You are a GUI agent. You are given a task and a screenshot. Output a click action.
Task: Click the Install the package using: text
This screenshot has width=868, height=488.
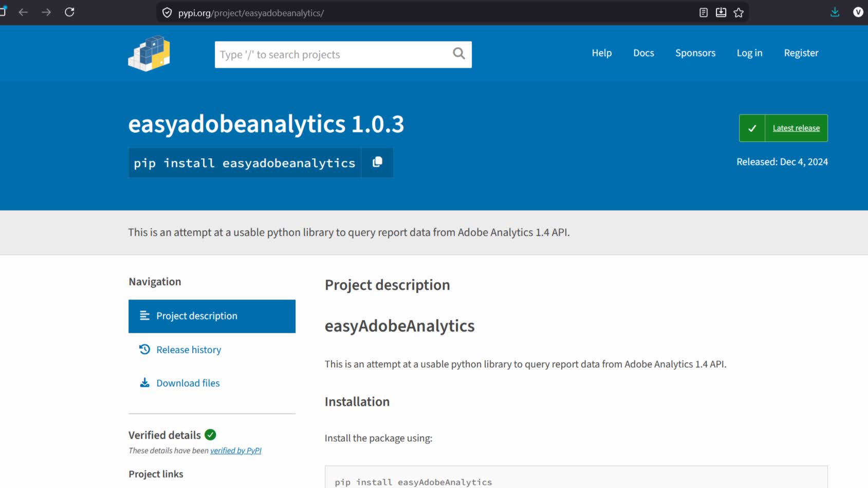tap(379, 438)
